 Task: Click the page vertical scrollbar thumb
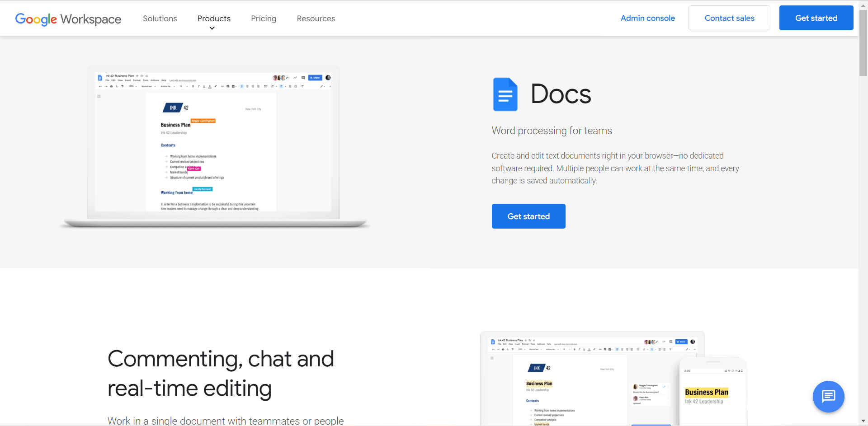tap(863, 43)
